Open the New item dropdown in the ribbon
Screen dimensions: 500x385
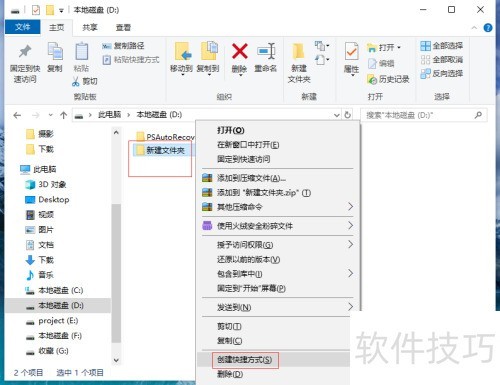coord(322,46)
